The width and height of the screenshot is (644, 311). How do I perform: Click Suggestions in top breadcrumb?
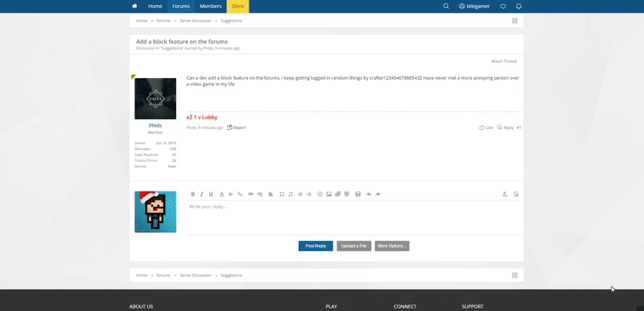231,20
